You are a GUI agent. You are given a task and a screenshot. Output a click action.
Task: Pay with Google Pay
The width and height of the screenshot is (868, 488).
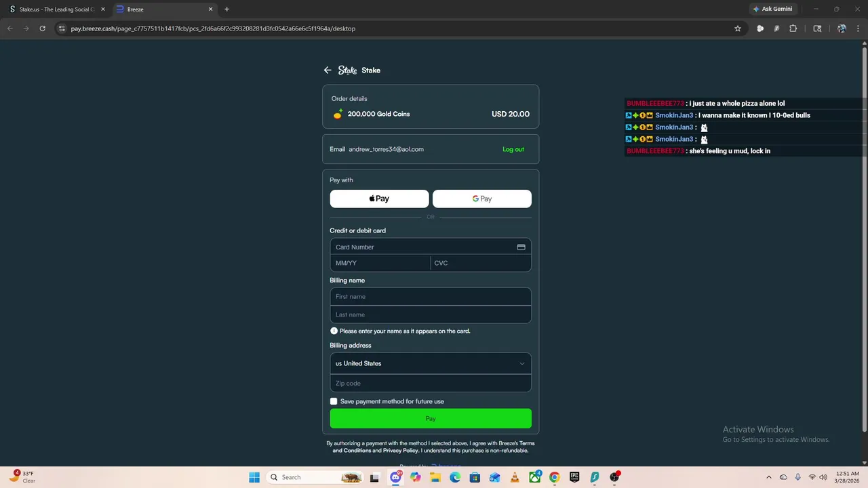(482, 199)
